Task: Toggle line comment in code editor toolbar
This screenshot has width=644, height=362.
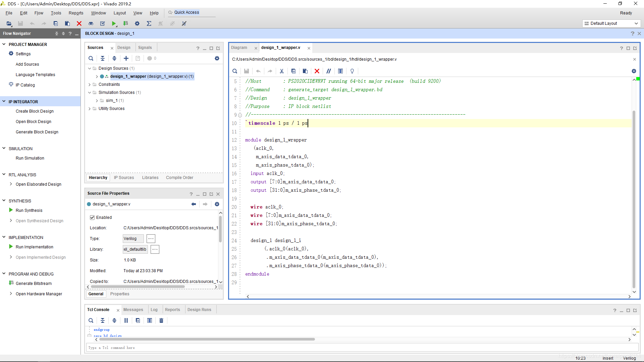Action: [329, 71]
